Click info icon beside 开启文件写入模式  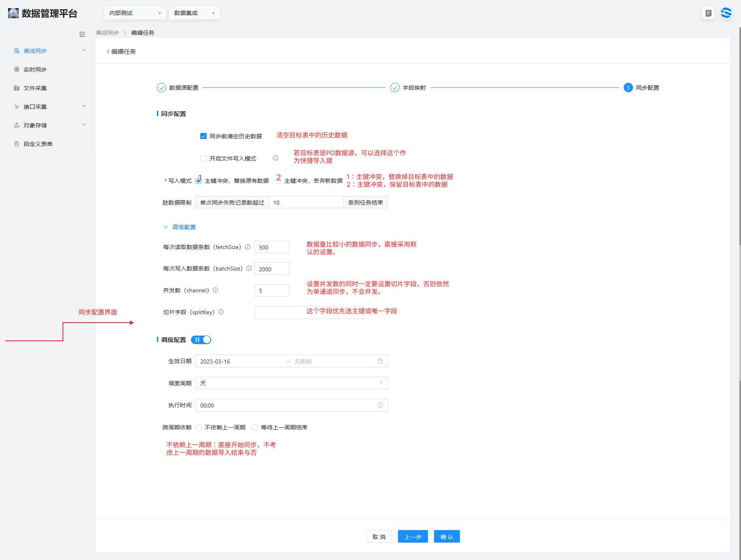click(275, 158)
